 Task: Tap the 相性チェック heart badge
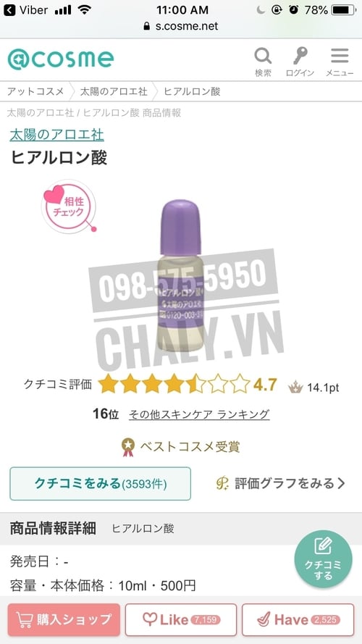pos(69,207)
